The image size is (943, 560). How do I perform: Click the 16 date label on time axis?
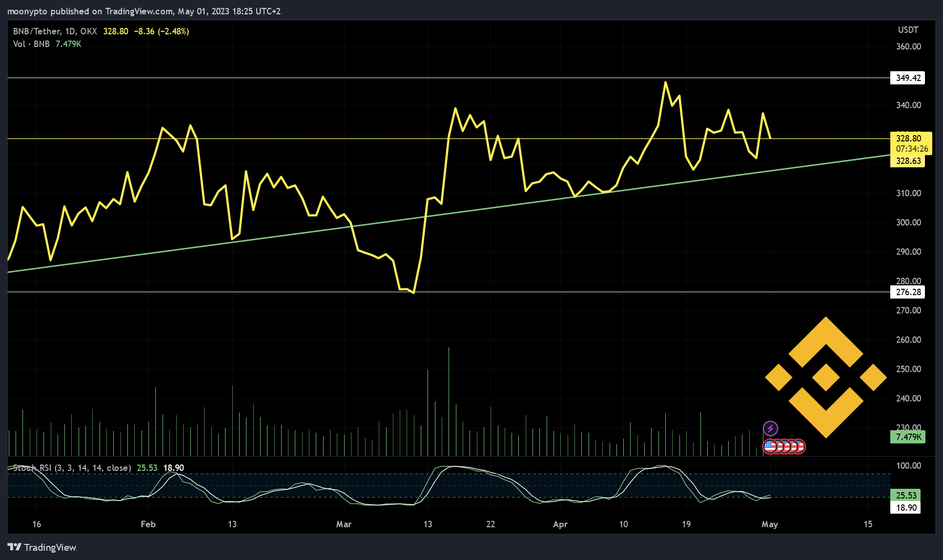tap(37, 524)
